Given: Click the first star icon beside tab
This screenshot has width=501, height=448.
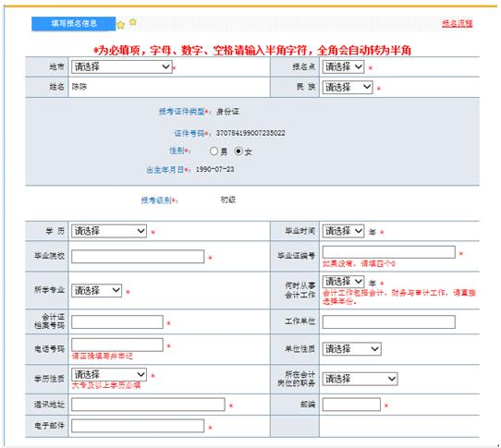Looking at the screenshot, I should (x=121, y=25).
